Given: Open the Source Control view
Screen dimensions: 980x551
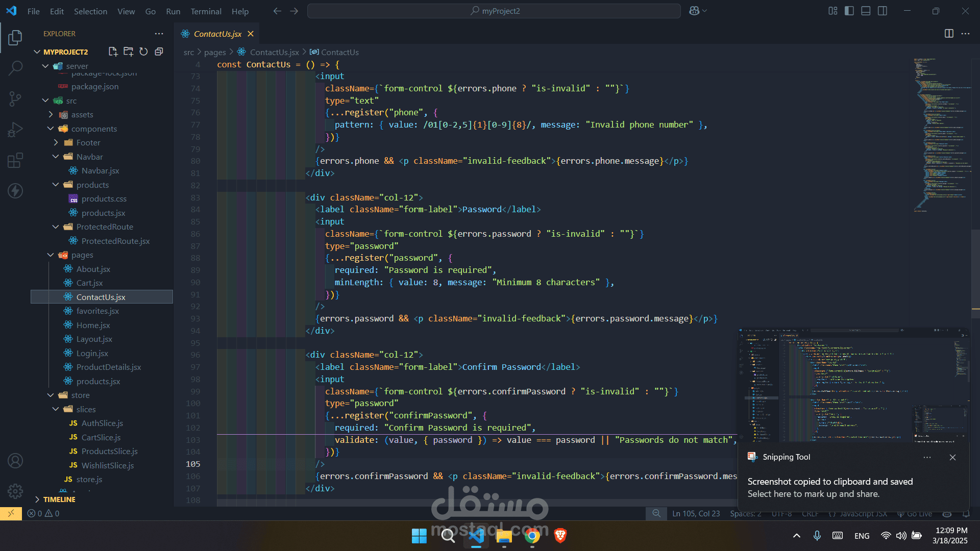Looking at the screenshot, I should coord(15,99).
